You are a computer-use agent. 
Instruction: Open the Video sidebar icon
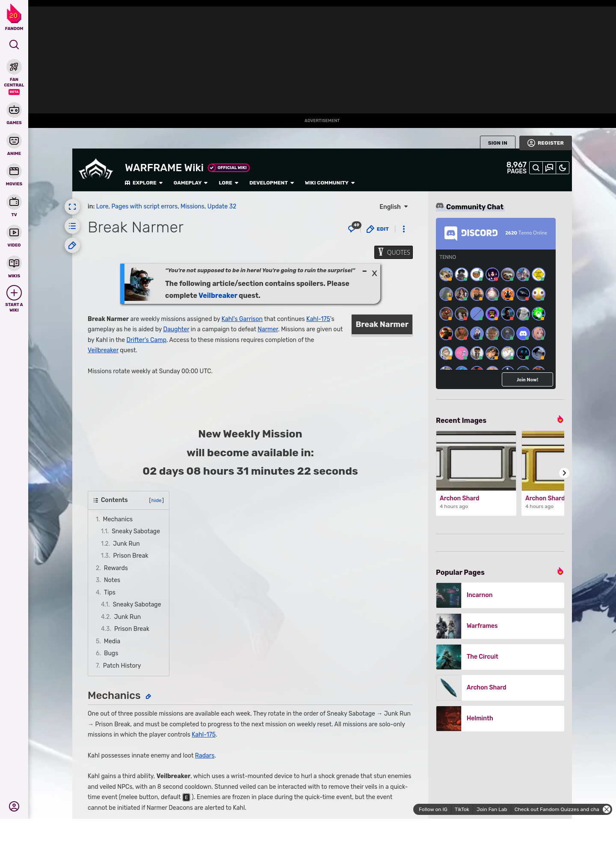tap(14, 232)
